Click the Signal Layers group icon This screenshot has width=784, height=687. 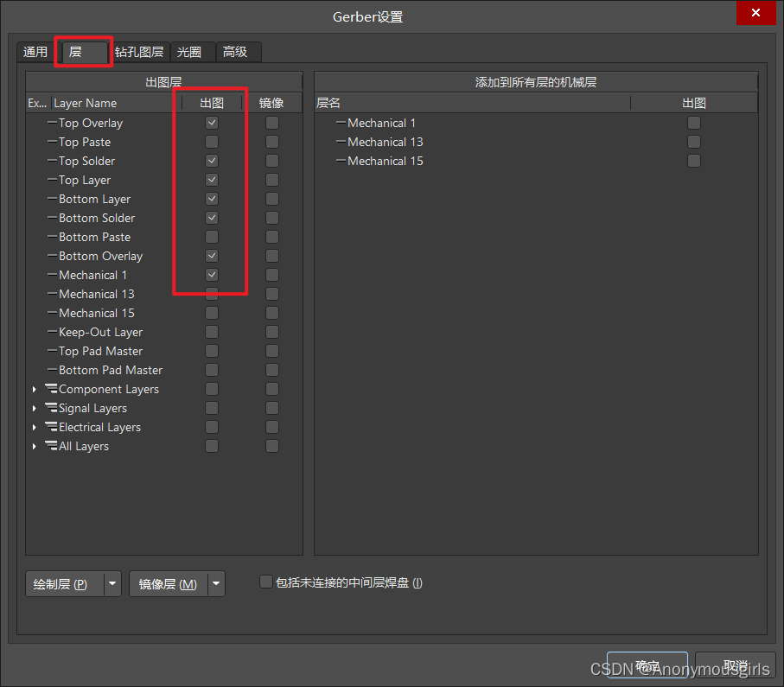(51, 409)
